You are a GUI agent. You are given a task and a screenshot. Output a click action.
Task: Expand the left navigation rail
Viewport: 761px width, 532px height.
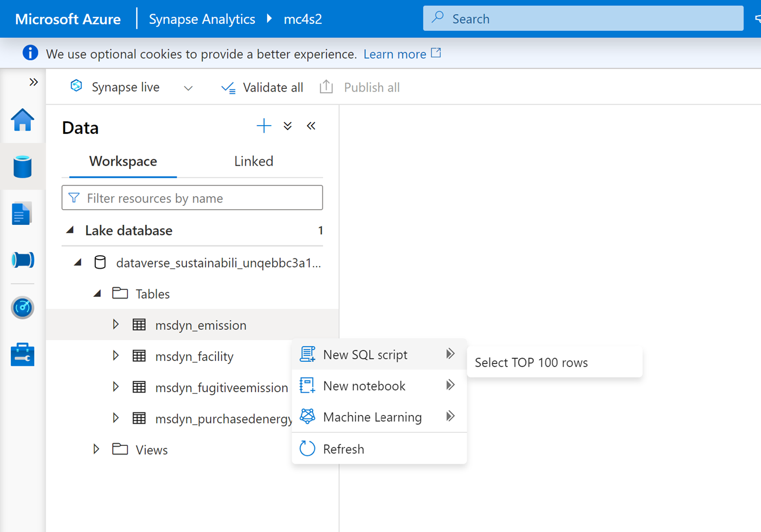tap(34, 82)
